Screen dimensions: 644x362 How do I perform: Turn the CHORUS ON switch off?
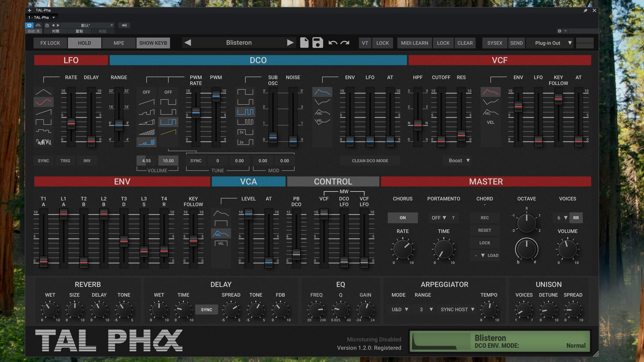coord(403,218)
